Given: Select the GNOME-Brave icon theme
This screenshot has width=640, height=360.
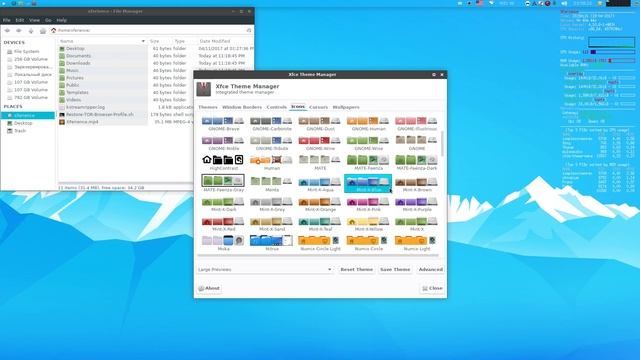Looking at the screenshot, I should [x=223, y=124].
